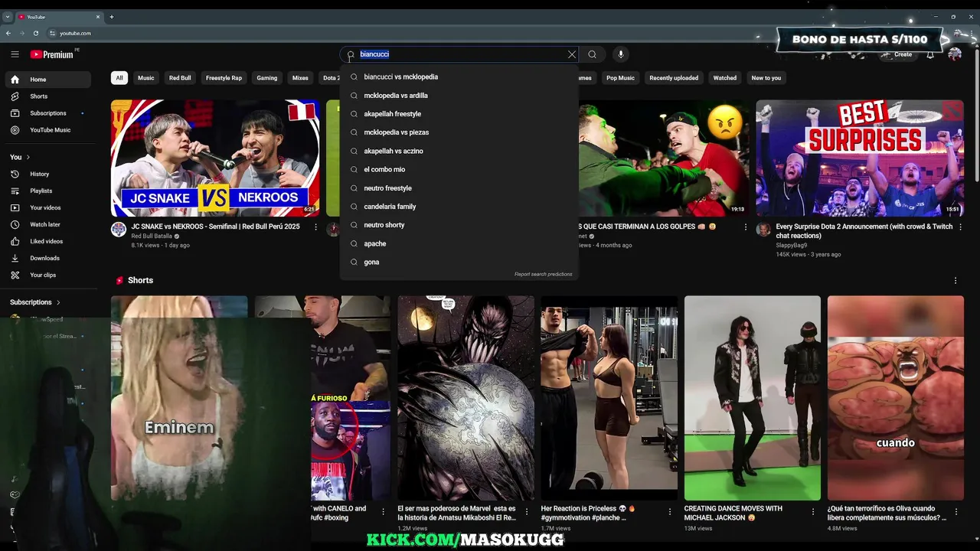This screenshot has width=980, height=551.
Task: Start voice search with microphone
Action: point(621,54)
